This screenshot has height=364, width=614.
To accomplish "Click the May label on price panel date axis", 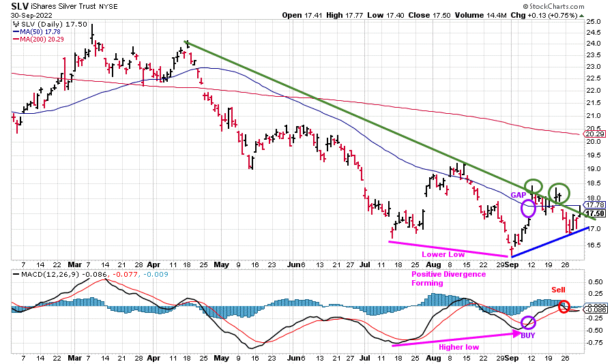I will pos(221,264).
